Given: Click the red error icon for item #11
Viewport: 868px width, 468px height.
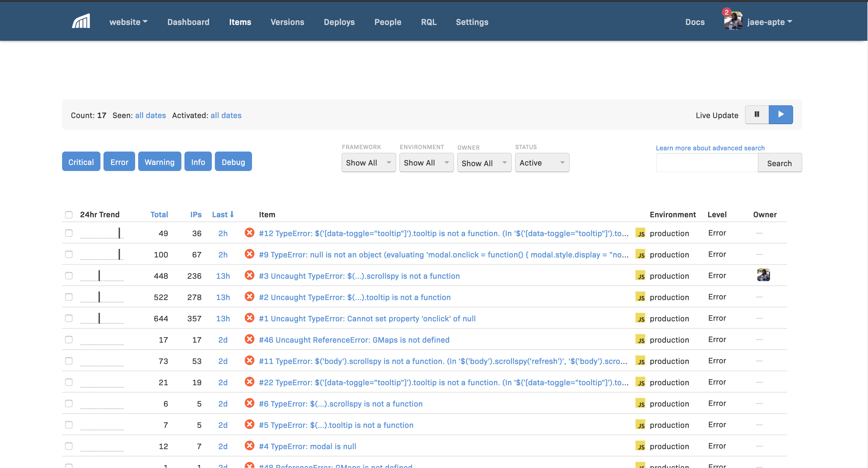Looking at the screenshot, I should [249, 360].
